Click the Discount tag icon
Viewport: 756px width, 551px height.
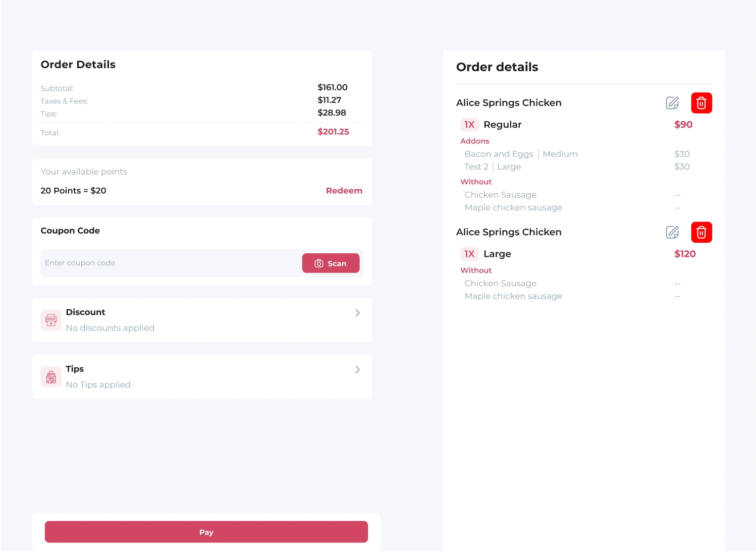(x=51, y=320)
